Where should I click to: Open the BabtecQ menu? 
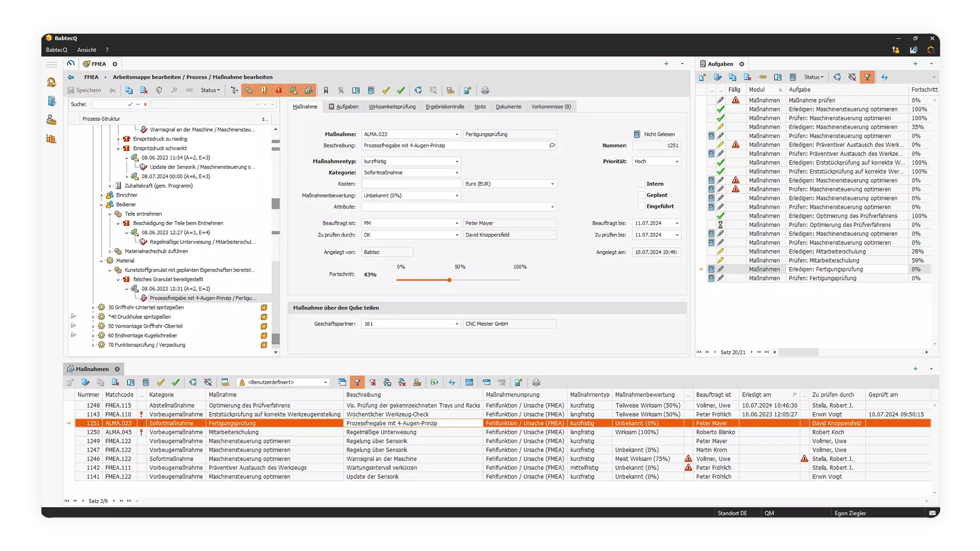(x=57, y=50)
